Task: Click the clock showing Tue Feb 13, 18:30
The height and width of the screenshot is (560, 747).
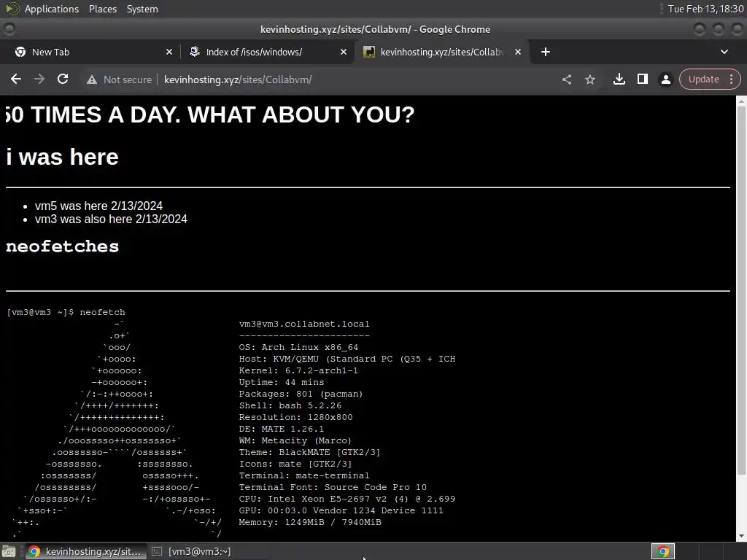Action: click(705, 9)
